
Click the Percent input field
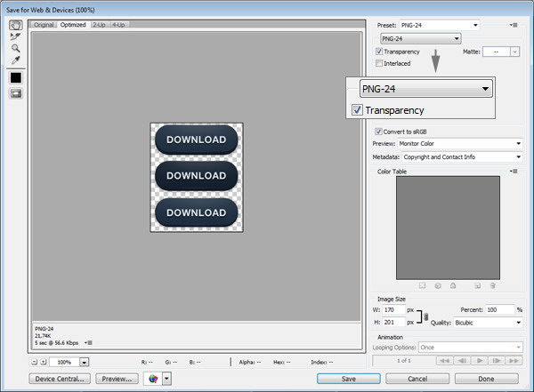tap(499, 309)
